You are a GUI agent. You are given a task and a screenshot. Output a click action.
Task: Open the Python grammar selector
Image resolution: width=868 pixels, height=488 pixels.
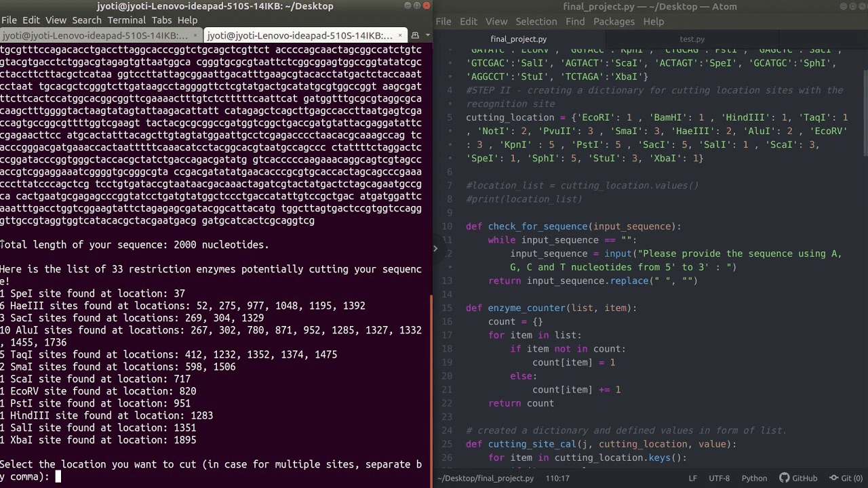(754, 478)
